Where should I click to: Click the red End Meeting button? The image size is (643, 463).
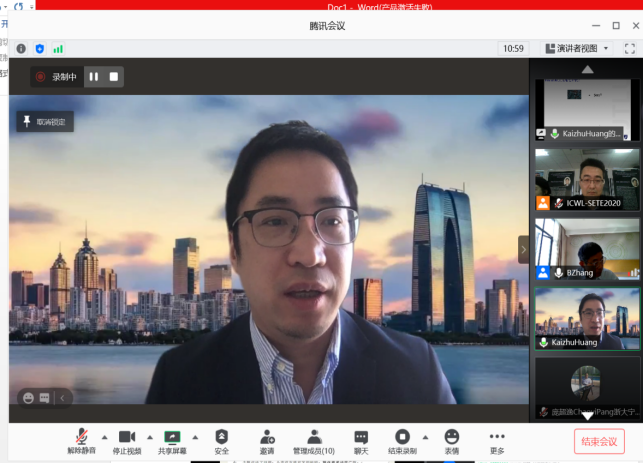tap(599, 441)
